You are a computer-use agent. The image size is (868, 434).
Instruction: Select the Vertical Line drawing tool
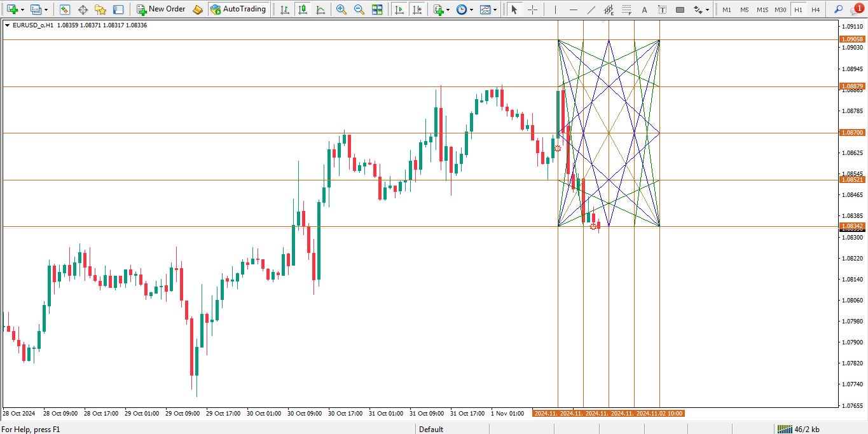point(555,9)
